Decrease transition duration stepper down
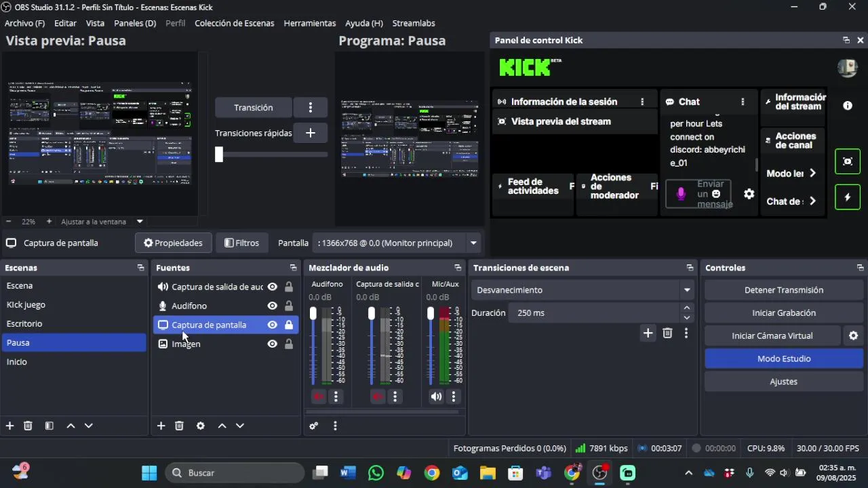This screenshot has height=488, width=868. click(687, 317)
